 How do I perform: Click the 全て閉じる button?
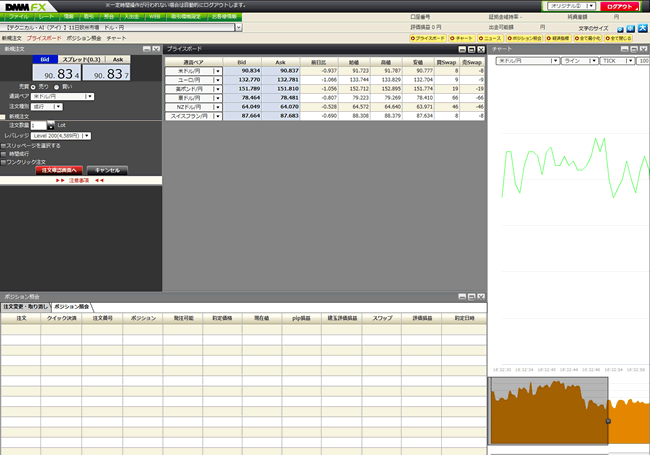618,38
